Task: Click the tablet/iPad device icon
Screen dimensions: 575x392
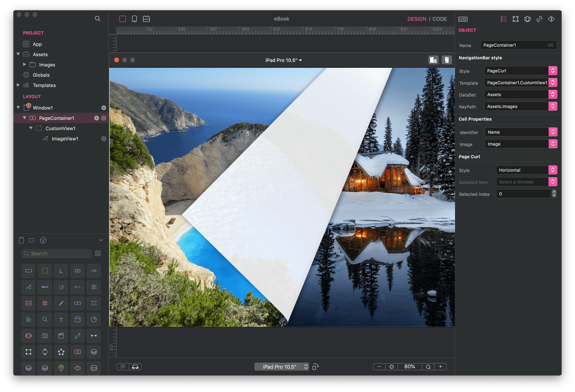Action: click(134, 18)
